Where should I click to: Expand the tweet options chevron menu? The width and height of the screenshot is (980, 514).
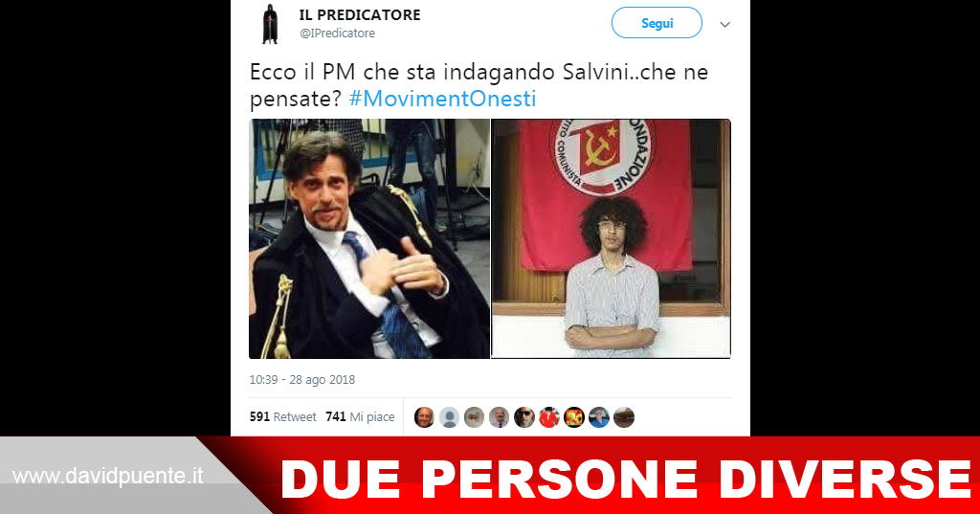click(725, 24)
